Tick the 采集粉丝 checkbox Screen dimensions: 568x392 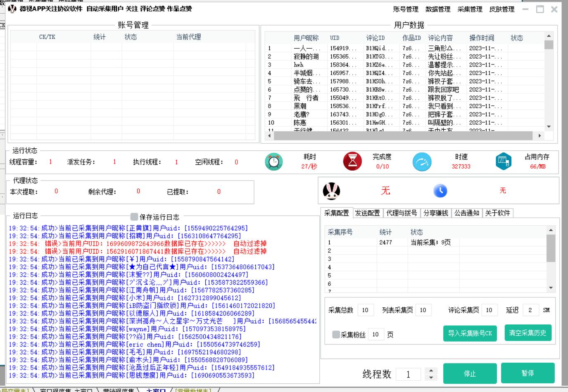[336, 335]
